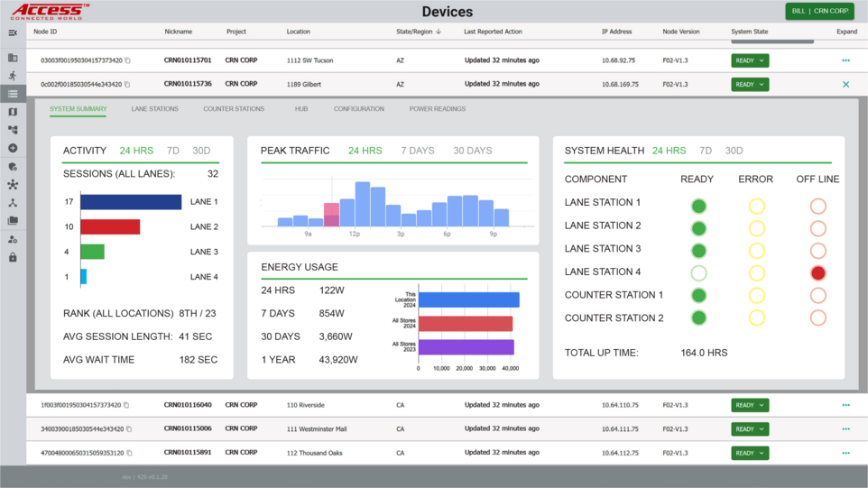
Task: Click the BILL | CRN CORP account button
Action: [x=820, y=11]
